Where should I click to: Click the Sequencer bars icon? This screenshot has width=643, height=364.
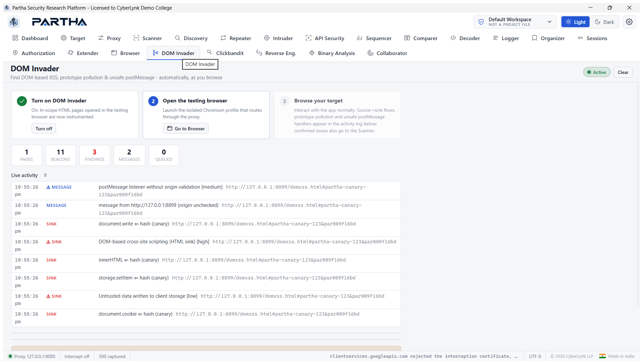pos(360,38)
